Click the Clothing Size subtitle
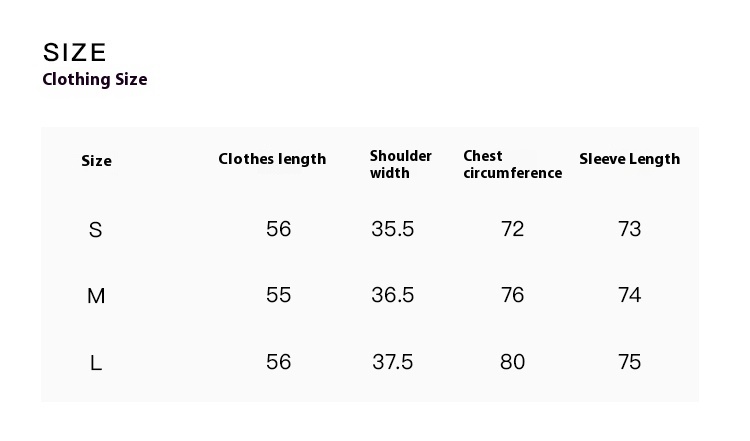 tap(95, 79)
